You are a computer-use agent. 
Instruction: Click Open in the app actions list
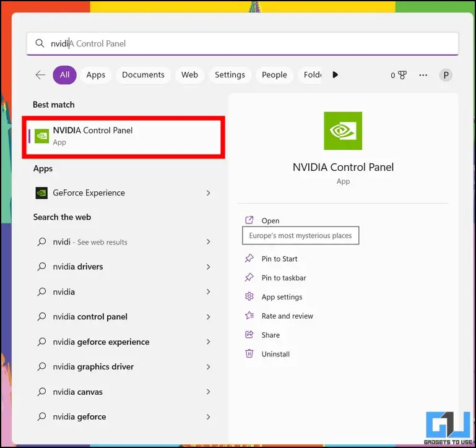coord(270,221)
